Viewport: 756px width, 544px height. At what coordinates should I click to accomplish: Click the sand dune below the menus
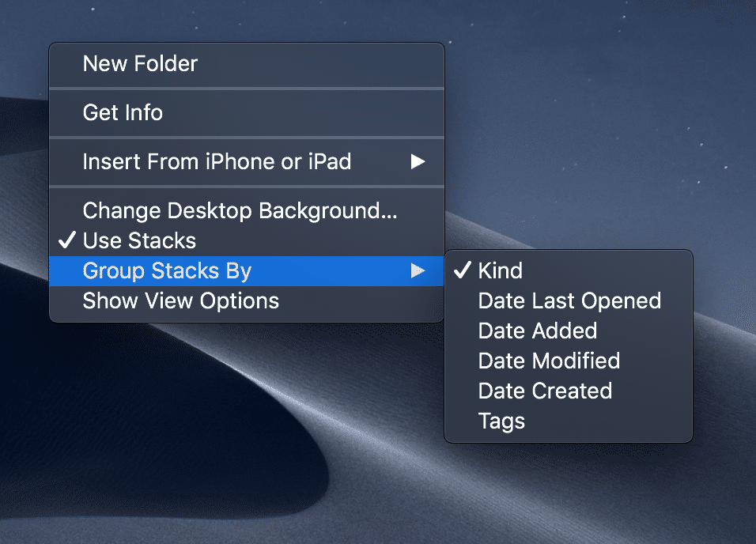316,474
